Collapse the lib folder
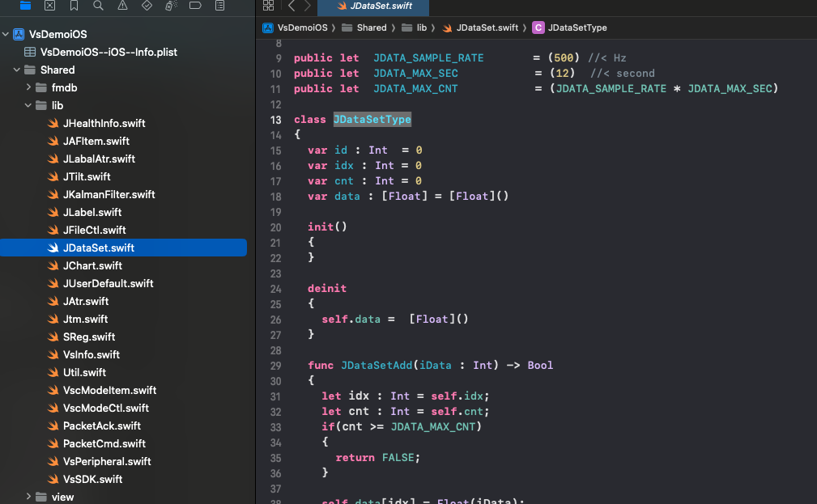This screenshot has width=817, height=504. pyautogui.click(x=29, y=105)
